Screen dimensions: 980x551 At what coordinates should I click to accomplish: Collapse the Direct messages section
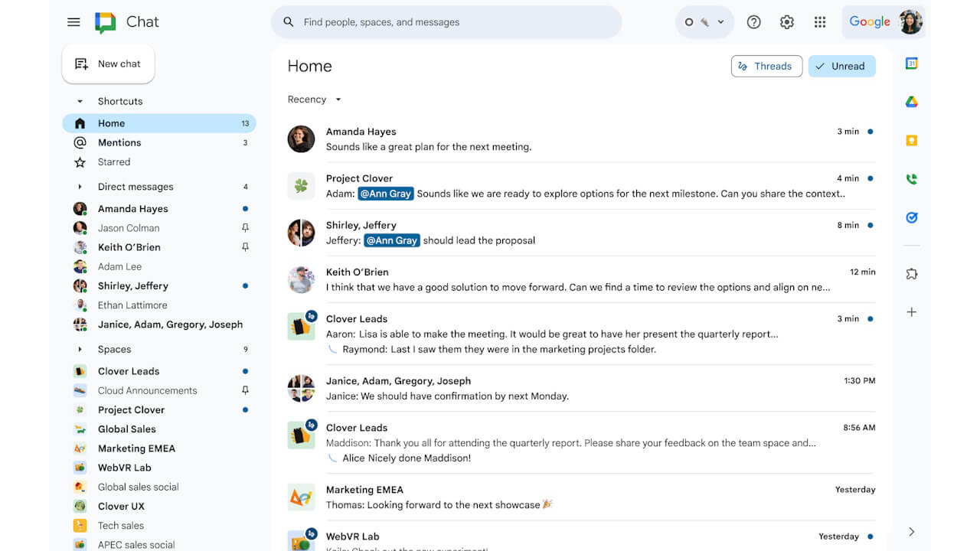click(x=80, y=186)
